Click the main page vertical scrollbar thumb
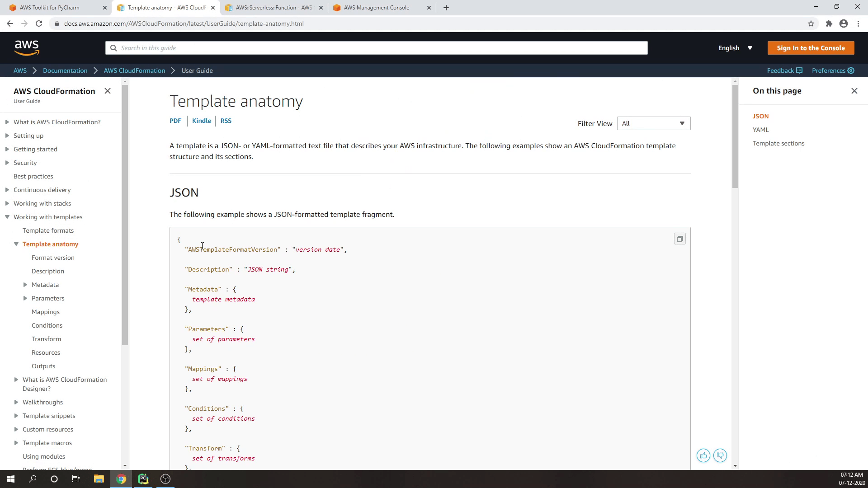This screenshot has height=488, width=868. [735, 136]
